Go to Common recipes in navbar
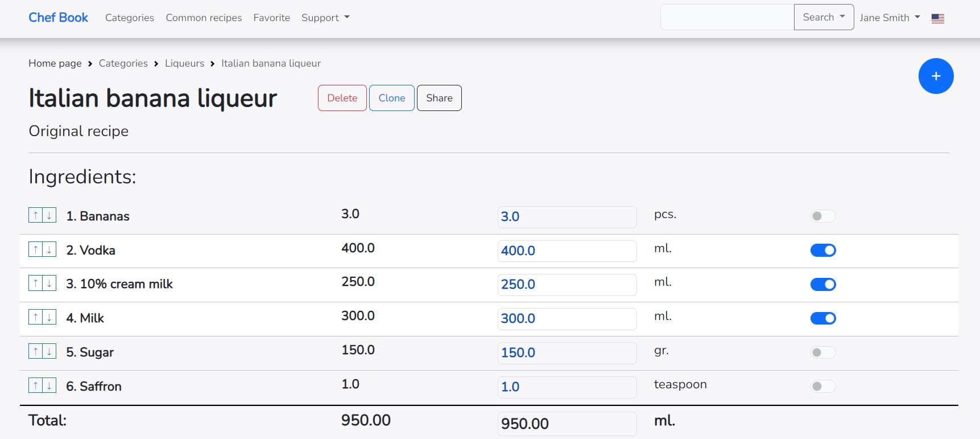The width and height of the screenshot is (980, 439). coord(204,18)
